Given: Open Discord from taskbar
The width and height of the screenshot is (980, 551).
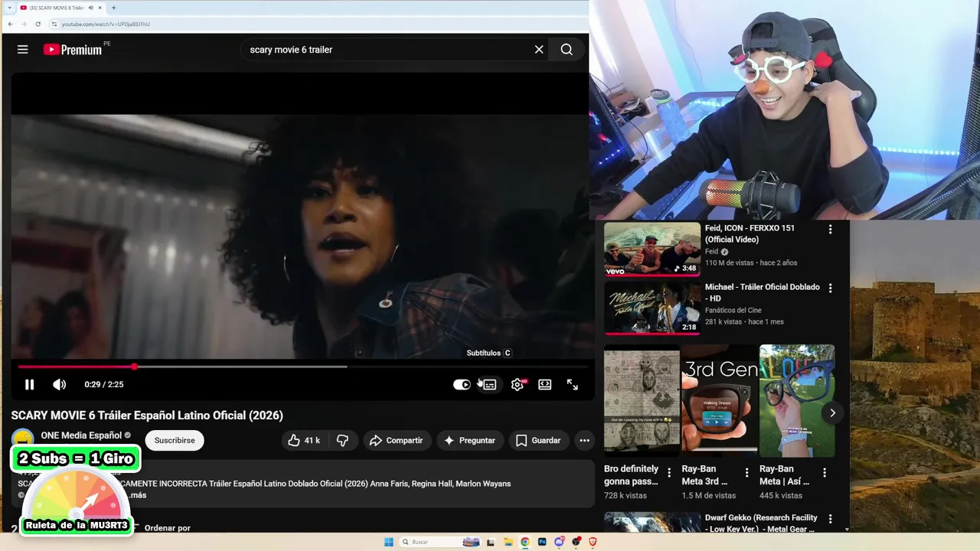Looking at the screenshot, I should pos(559,542).
